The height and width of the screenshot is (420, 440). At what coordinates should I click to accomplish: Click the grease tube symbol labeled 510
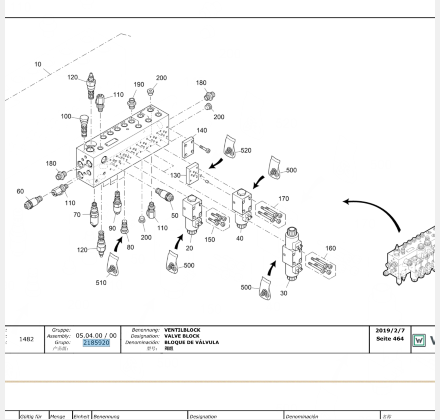click(x=113, y=265)
